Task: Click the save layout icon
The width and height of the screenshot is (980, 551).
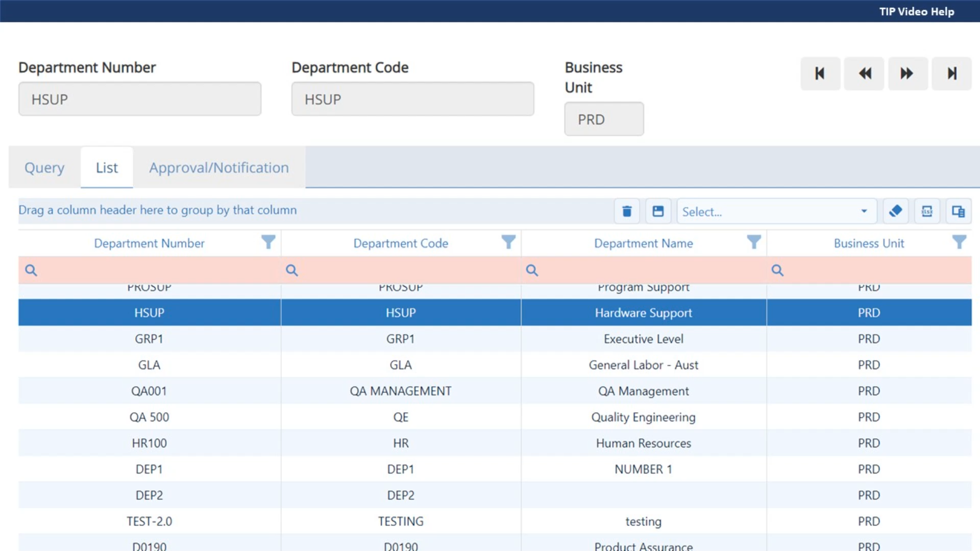Action: coord(658,211)
